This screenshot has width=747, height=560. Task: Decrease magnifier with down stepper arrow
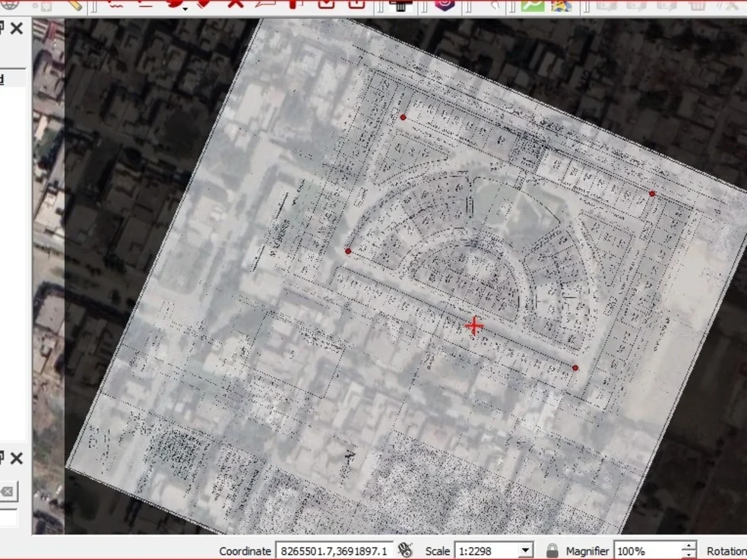click(x=689, y=556)
